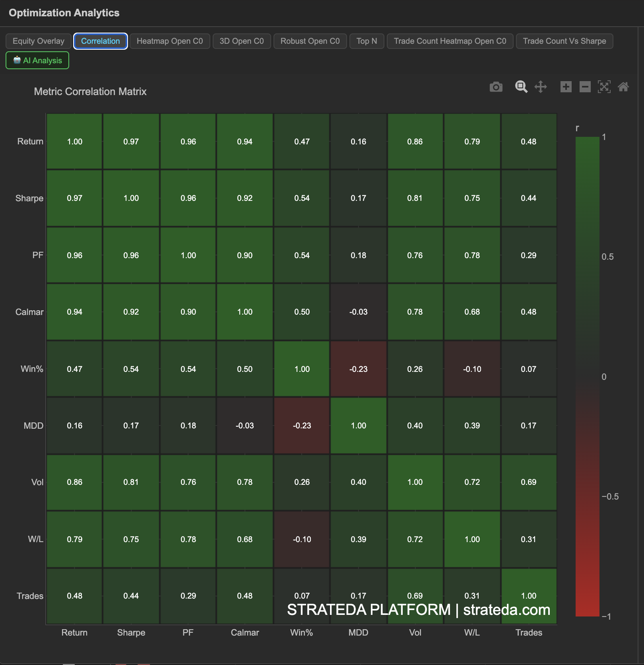Click the robot icon on AI Analysis
This screenshot has width=644, height=665.
click(16, 60)
